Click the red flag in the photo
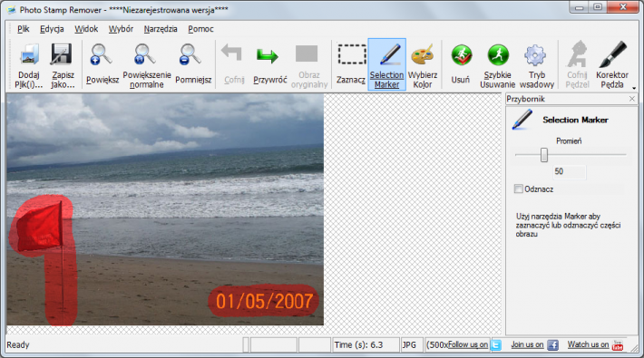The height and width of the screenshot is (358, 644). pos(41,227)
